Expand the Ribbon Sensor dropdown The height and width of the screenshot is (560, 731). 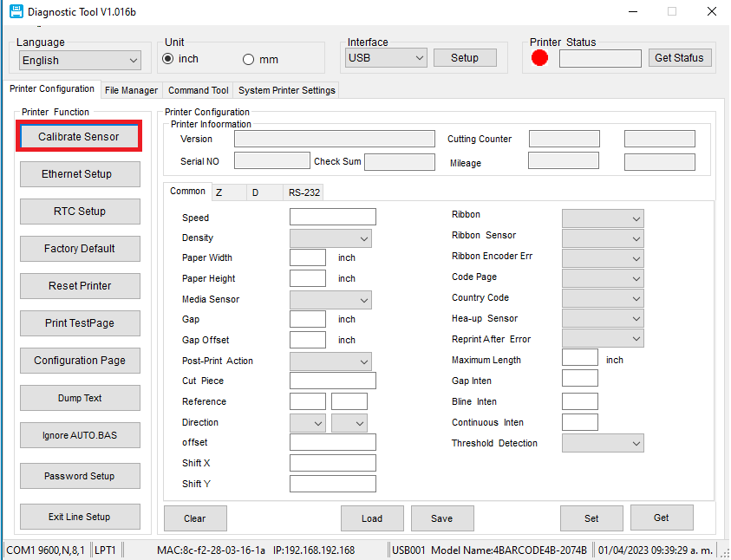point(603,238)
